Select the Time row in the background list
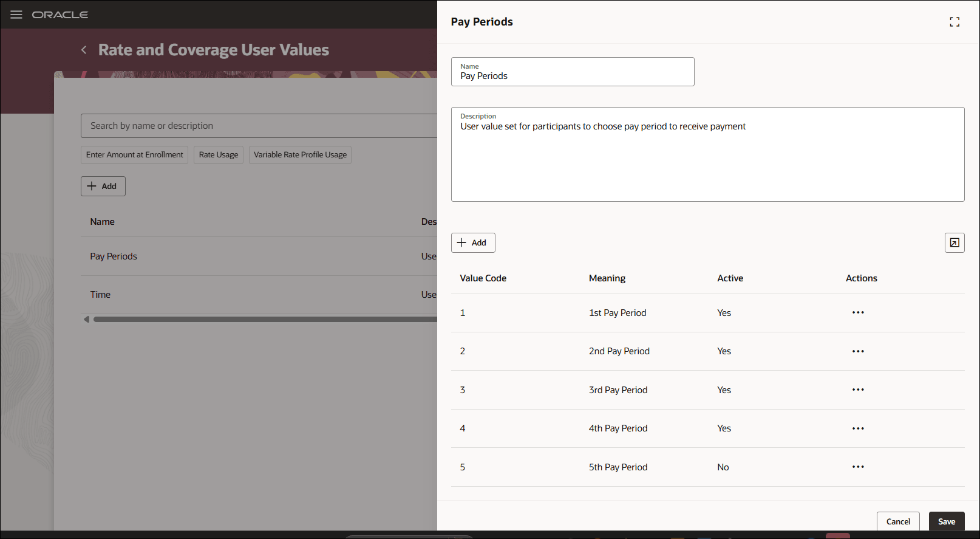Image resolution: width=980 pixels, height=539 pixels. [259, 295]
